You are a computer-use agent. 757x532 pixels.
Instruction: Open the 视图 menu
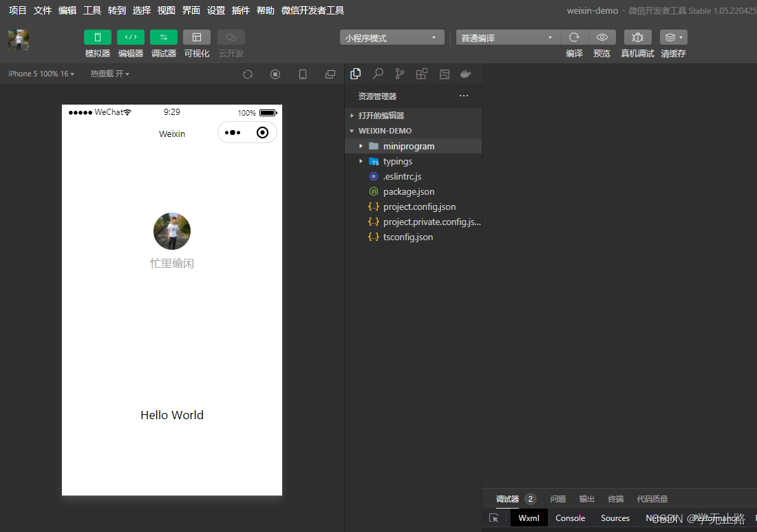pyautogui.click(x=167, y=10)
